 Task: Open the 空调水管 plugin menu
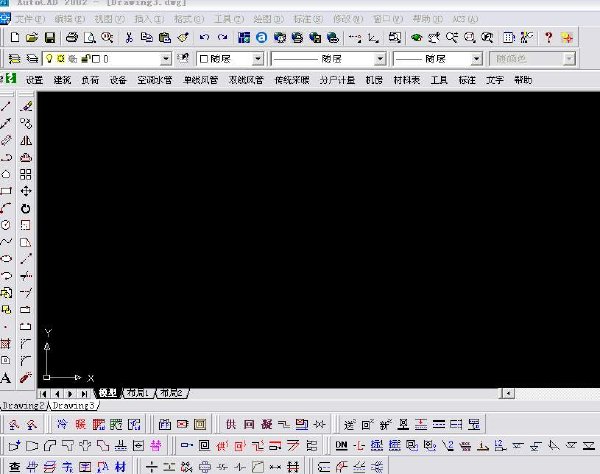tap(155, 80)
